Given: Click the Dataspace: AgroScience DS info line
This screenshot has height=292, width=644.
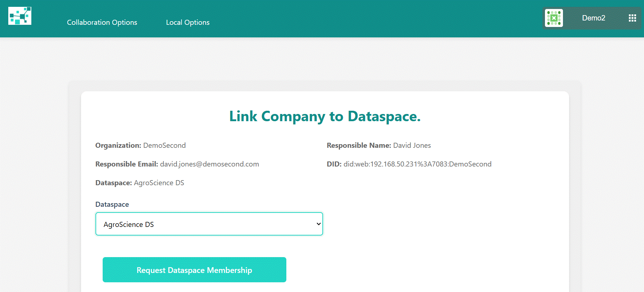Looking at the screenshot, I should click(x=140, y=183).
